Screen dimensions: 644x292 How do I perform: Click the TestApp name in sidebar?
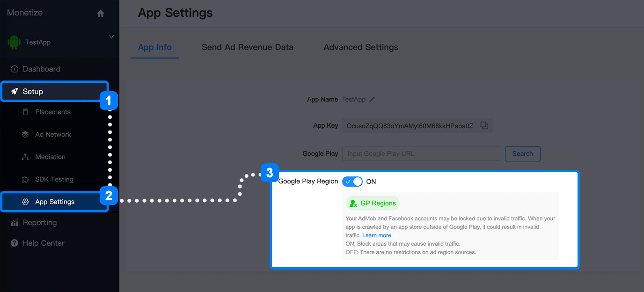[x=38, y=42]
